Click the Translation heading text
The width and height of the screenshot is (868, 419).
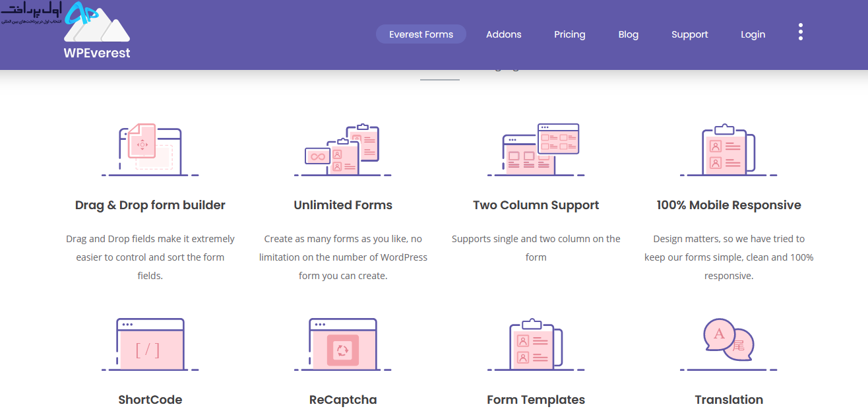[729, 400]
